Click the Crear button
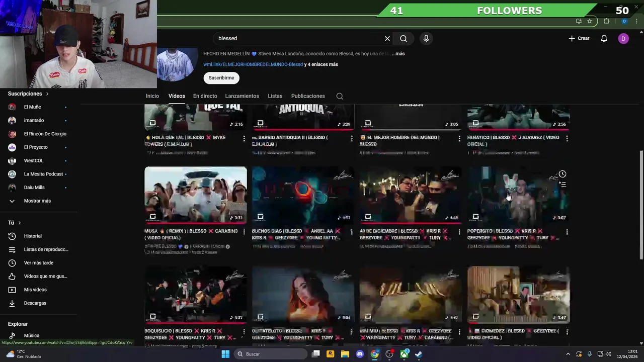The width and height of the screenshot is (644, 362). point(579,38)
